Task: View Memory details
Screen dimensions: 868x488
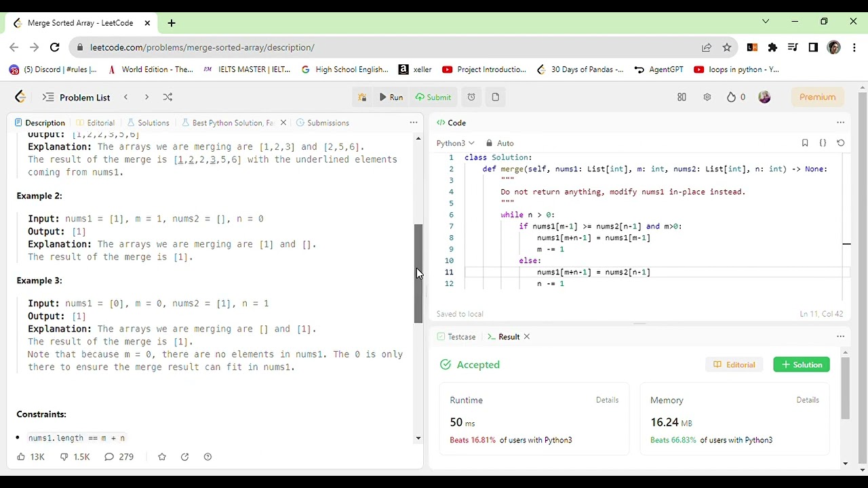Action: 808,400
